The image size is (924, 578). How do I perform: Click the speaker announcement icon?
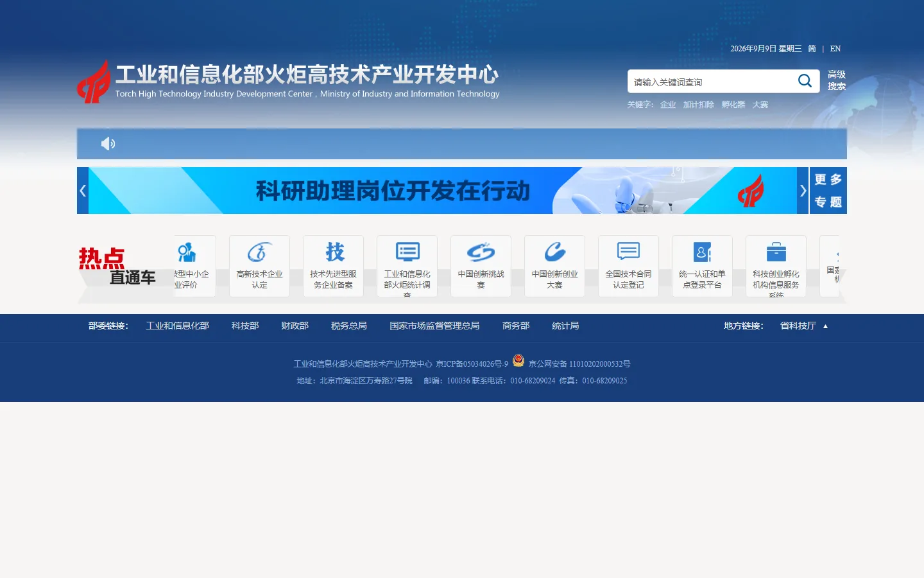(x=108, y=144)
